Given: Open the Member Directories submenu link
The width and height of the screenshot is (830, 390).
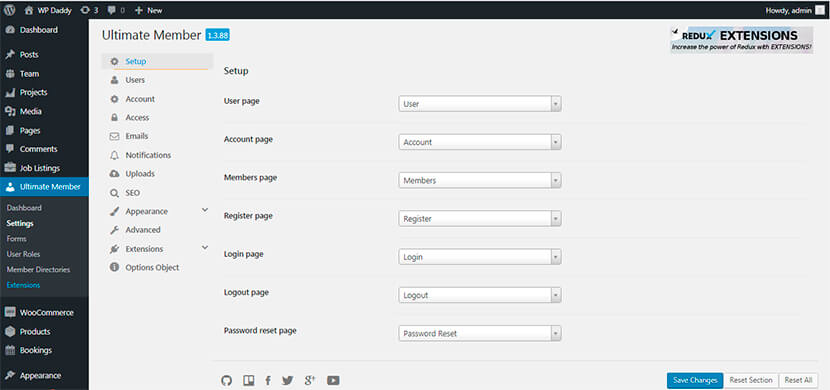Looking at the screenshot, I should pos(38,269).
